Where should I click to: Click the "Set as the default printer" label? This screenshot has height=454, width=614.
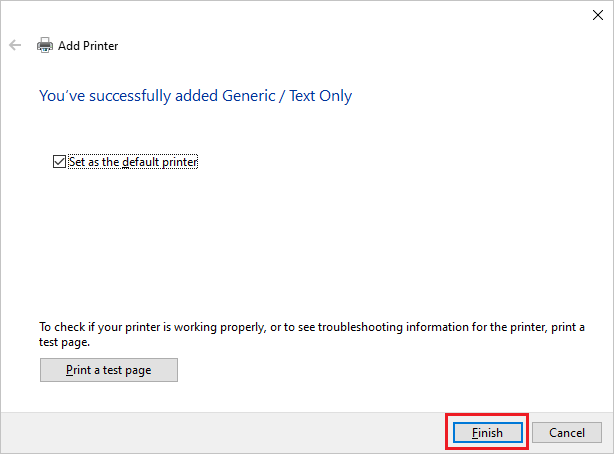(134, 160)
